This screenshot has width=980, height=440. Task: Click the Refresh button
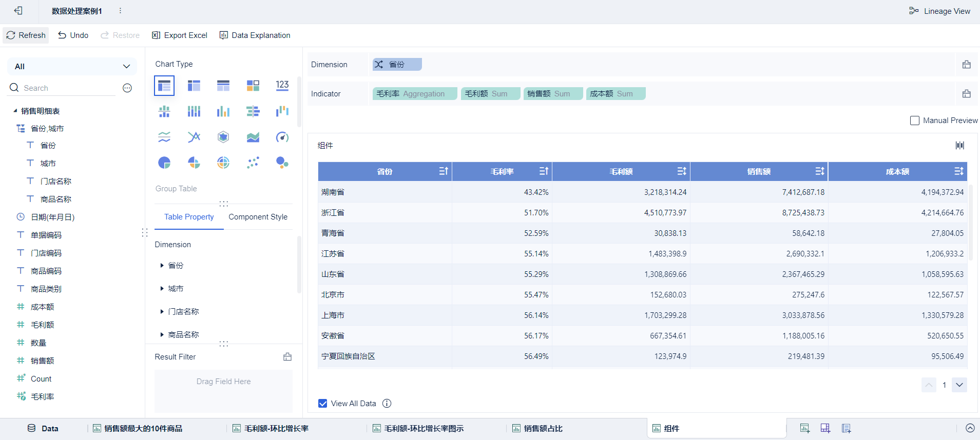(26, 35)
